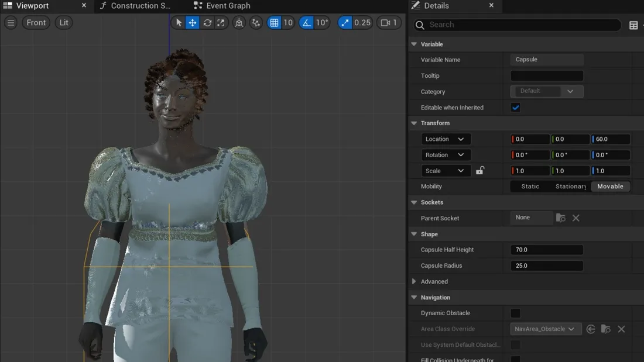Collapse the Variable section
Screen dimensions: 644x362
coord(414,44)
